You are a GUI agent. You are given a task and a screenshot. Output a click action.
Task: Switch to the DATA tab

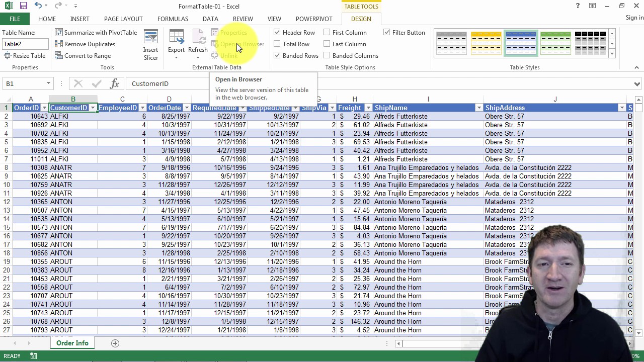(x=210, y=19)
